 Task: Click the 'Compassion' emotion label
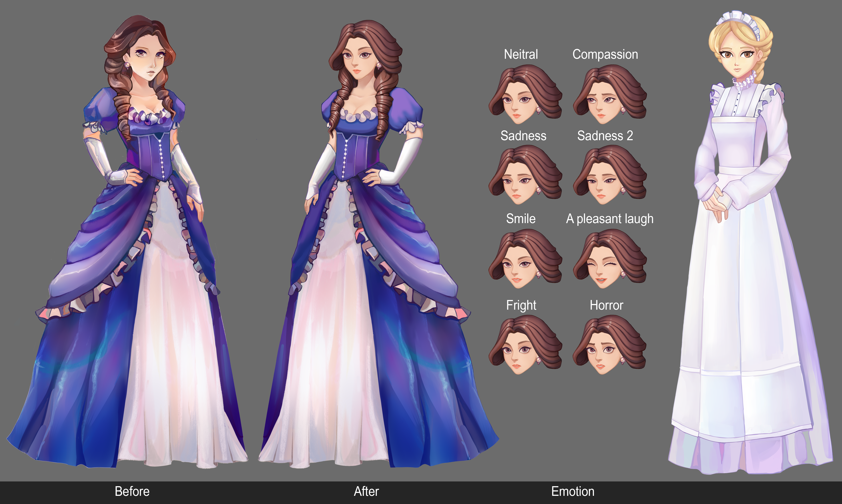[x=605, y=55]
